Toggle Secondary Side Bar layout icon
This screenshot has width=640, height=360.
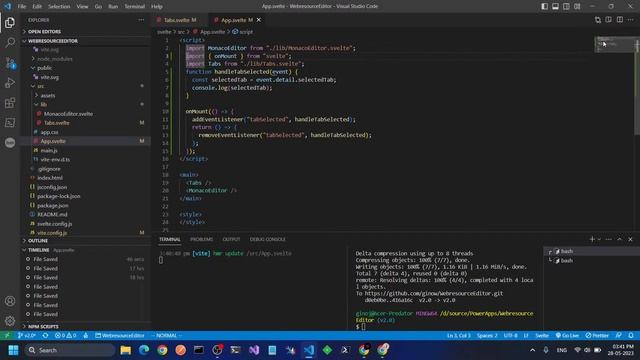[566, 6]
